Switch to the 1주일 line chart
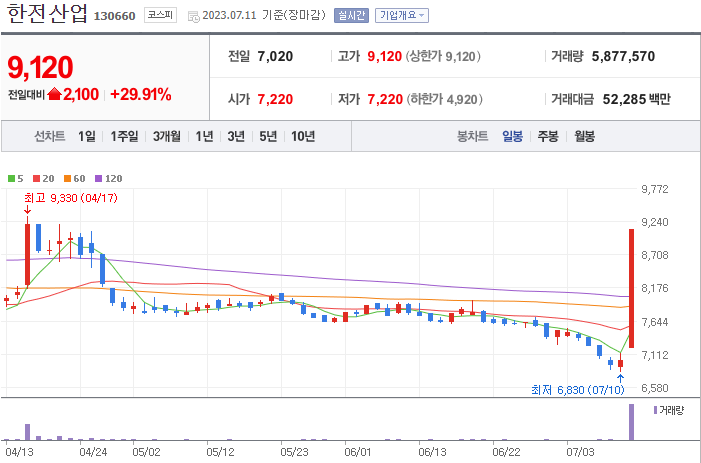Viewport: 701px width, 463px height. (x=126, y=137)
